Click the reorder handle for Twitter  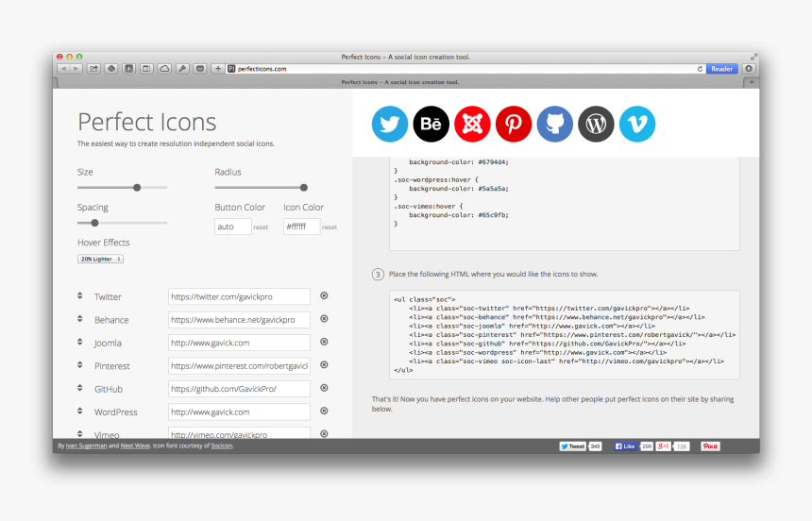(x=79, y=295)
